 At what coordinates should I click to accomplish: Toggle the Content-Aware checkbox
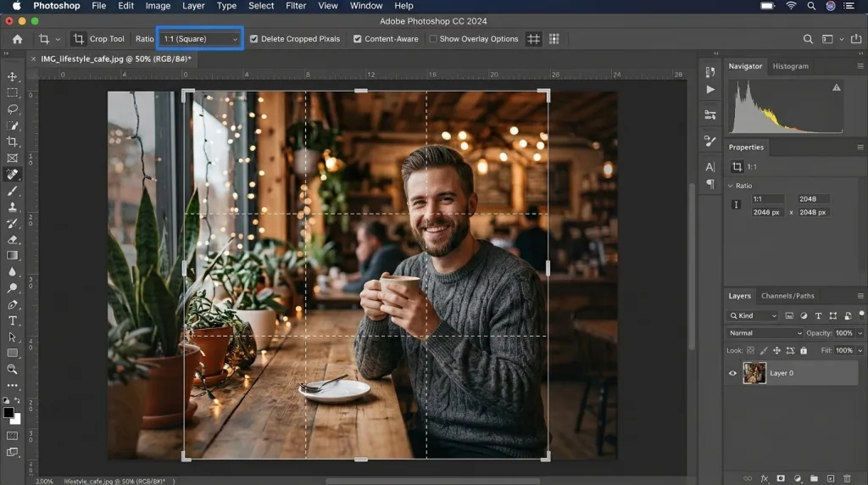click(x=358, y=39)
